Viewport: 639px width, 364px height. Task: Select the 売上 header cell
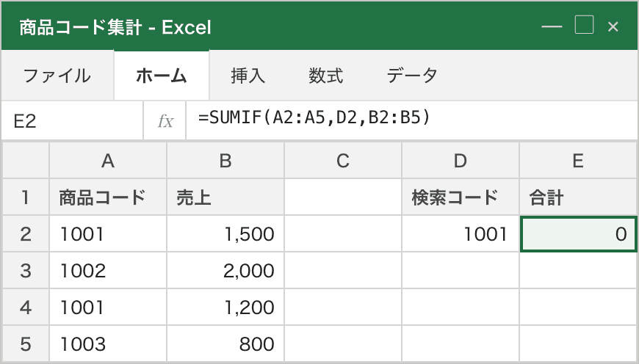click(225, 197)
